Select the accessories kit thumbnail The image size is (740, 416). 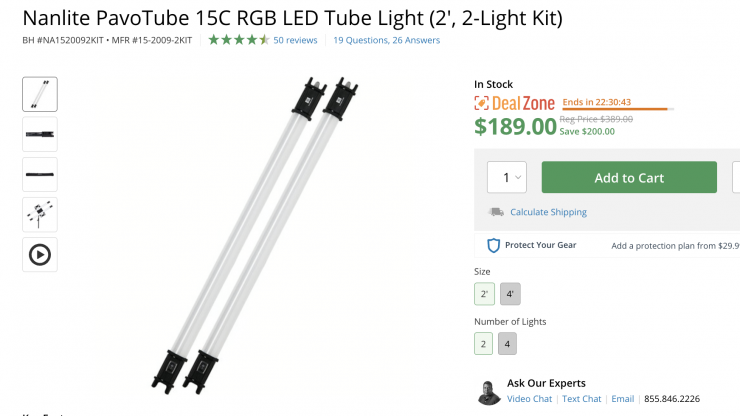point(40,214)
